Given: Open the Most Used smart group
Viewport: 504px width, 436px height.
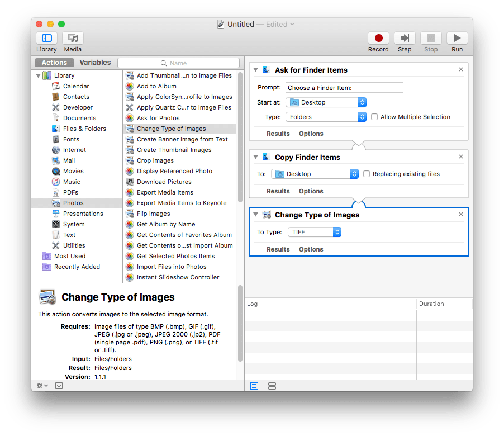Looking at the screenshot, I should tap(69, 256).
